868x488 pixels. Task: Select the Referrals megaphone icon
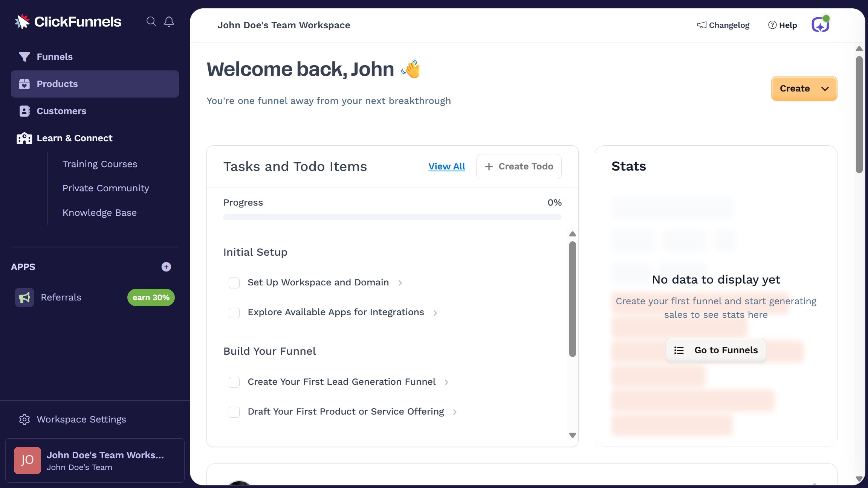pos(24,297)
